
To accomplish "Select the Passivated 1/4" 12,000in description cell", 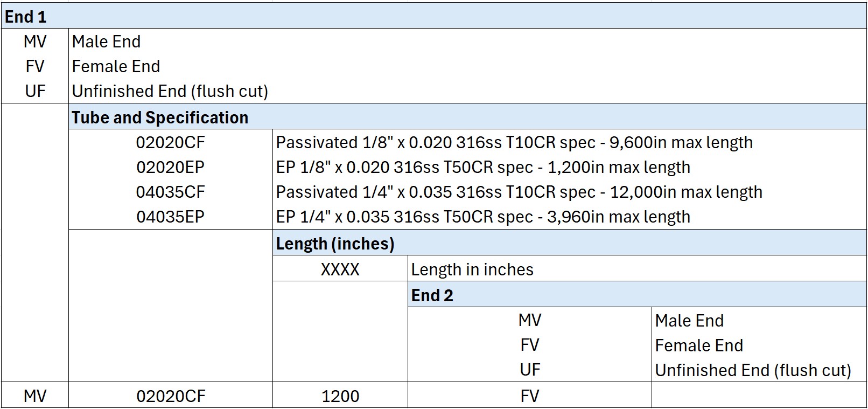I will click(x=519, y=192).
